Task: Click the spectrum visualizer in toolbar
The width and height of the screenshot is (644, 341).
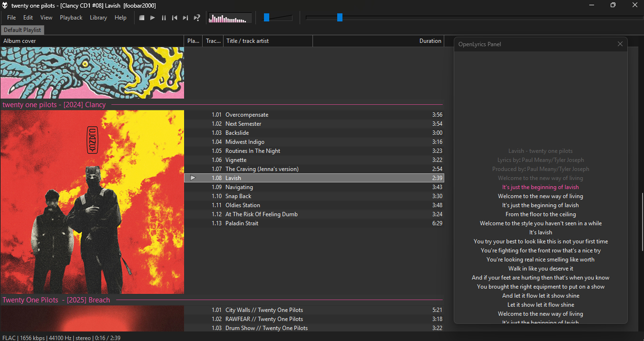Action: (x=230, y=18)
